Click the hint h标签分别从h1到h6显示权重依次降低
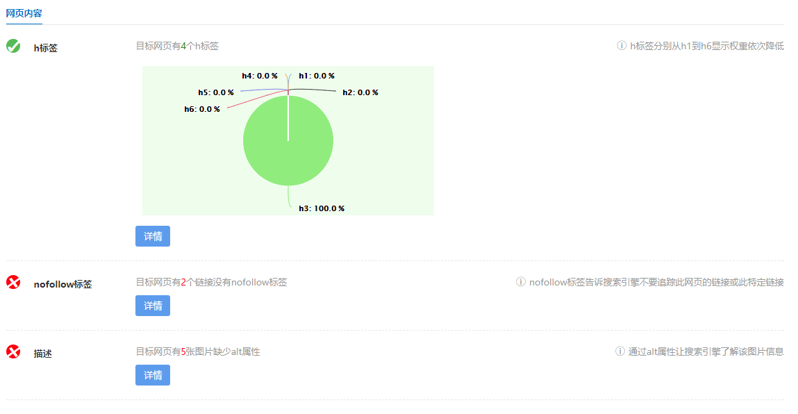The width and height of the screenshot is (798, 414). point(707,46)
